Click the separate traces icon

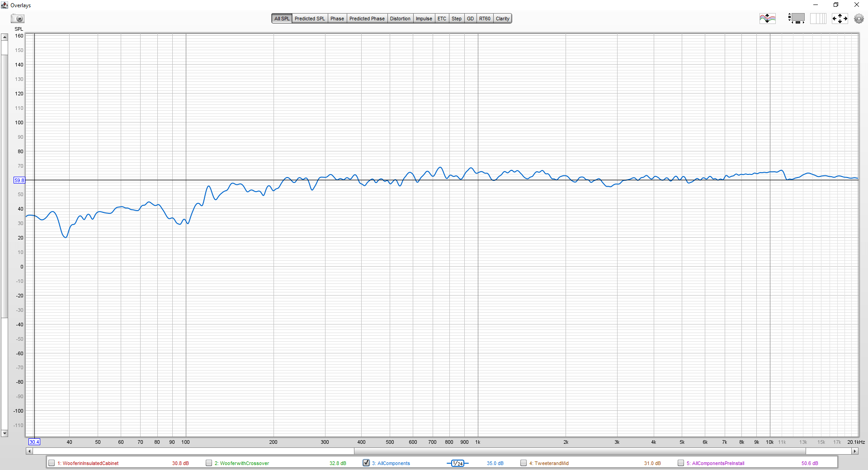tap(767, 19)
